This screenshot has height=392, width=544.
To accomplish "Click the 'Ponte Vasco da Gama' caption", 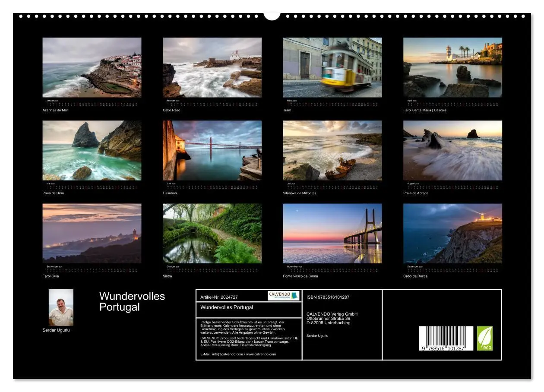I will click(x=300, y=276).
